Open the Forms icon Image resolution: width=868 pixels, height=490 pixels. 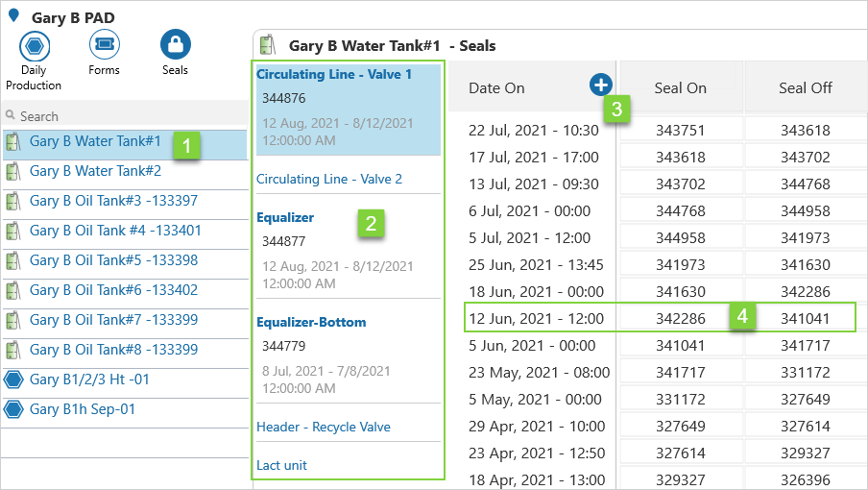point(104,45)
